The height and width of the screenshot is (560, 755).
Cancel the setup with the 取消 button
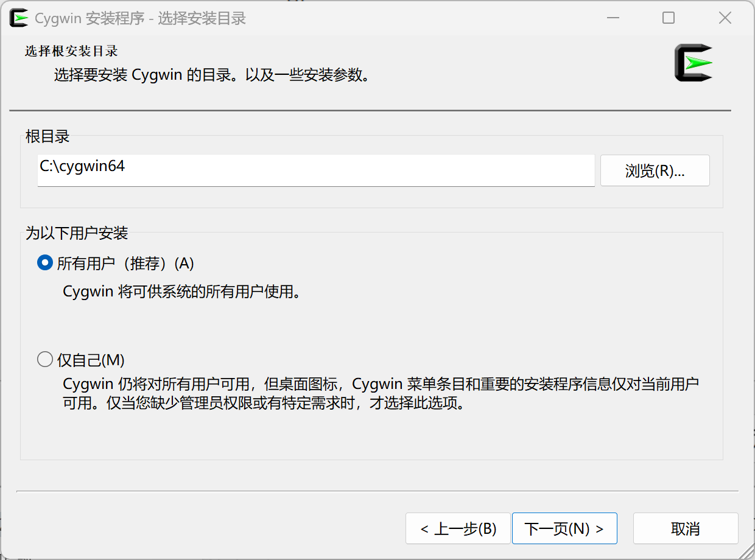(x=686, y=528)
